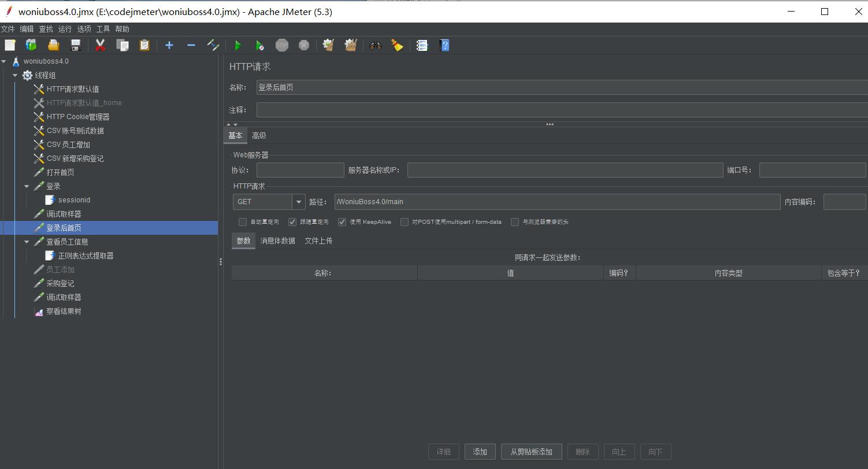Open the 选项 menu
Viewport: 868px width, 469px height.
pos(84,29)
